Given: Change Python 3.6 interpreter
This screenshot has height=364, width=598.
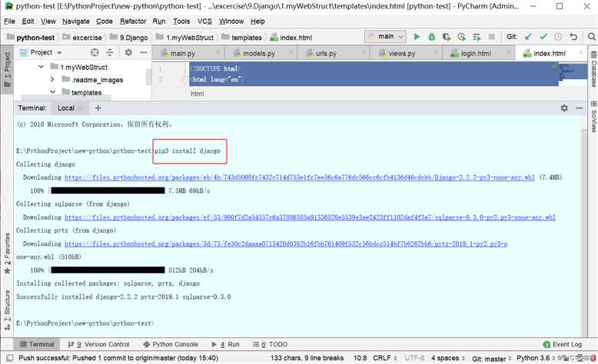Looking at the screenshot, I should tap(536, 359).
